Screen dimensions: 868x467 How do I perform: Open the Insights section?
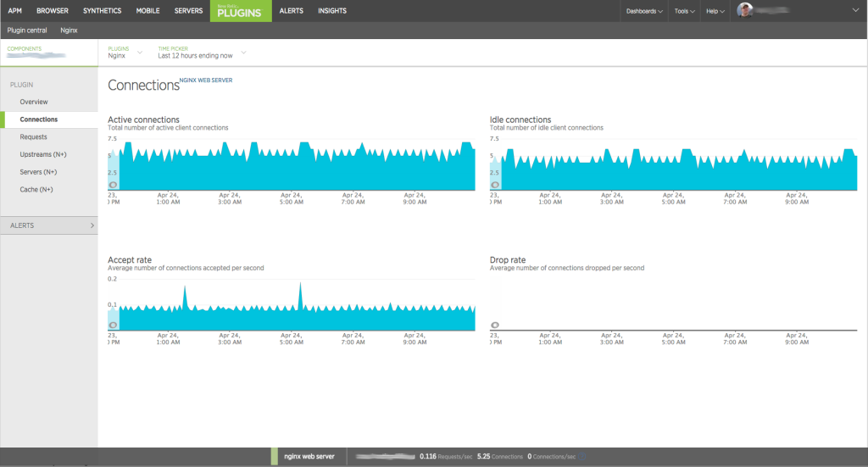332,10
